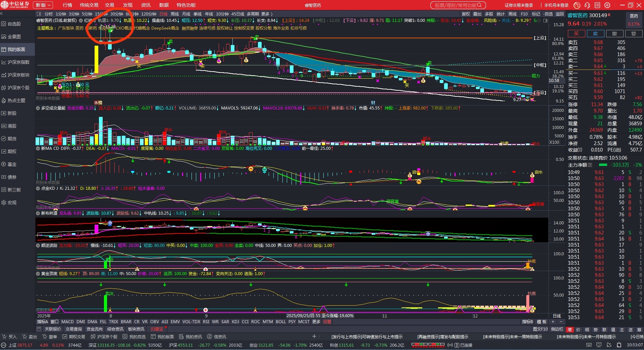The height and width of the screenshot is (350, 644).
Task: Toggle 图文F10 view
Action: (540, 329)
